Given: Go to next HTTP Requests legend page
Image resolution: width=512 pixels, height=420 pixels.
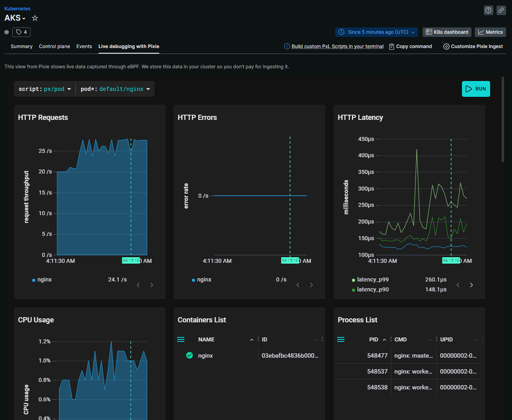Looking at the screenshot, I should [x=152, y=285].
